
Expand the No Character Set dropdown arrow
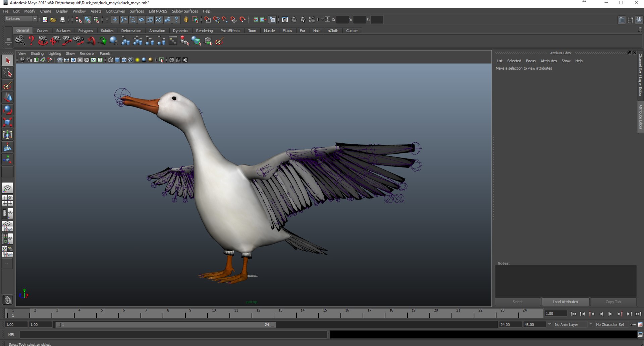(591, 324)
